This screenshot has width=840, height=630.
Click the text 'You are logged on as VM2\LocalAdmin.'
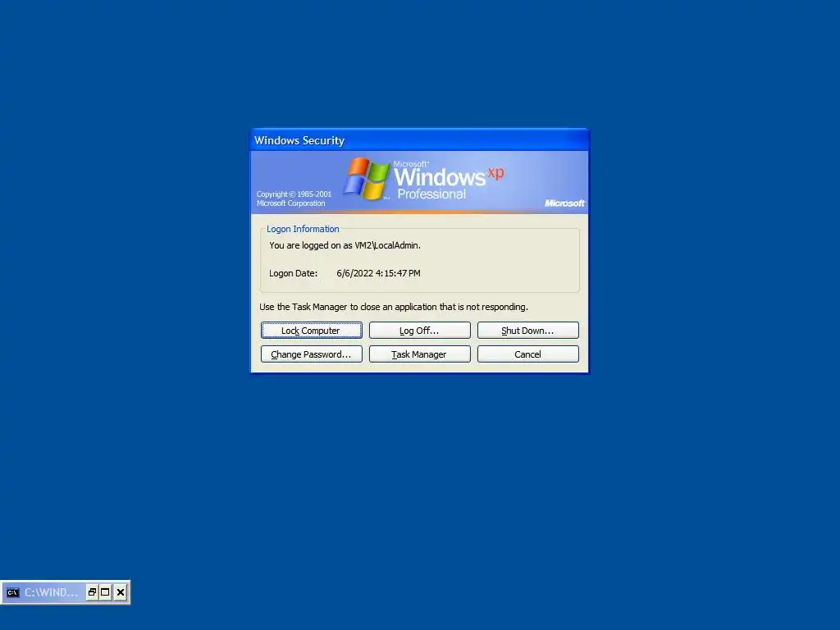(345, 245)
